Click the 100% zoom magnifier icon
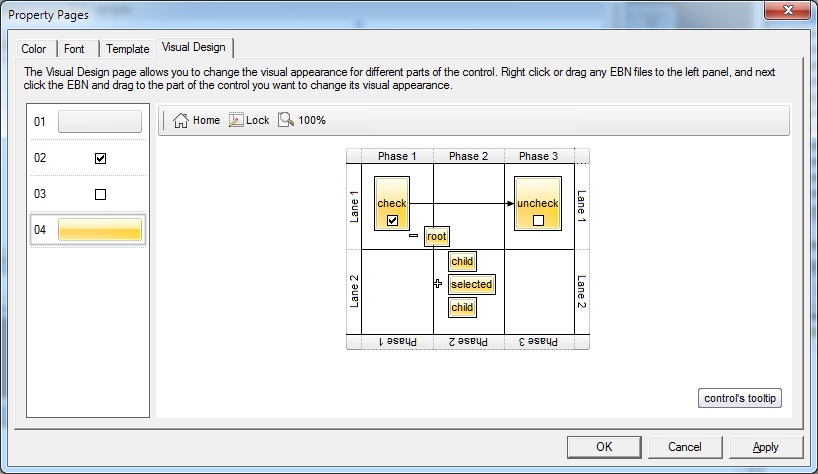 [286, 120]
